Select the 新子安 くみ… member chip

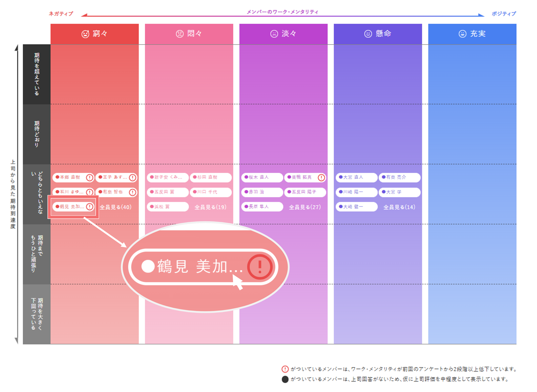coord(168,177)
